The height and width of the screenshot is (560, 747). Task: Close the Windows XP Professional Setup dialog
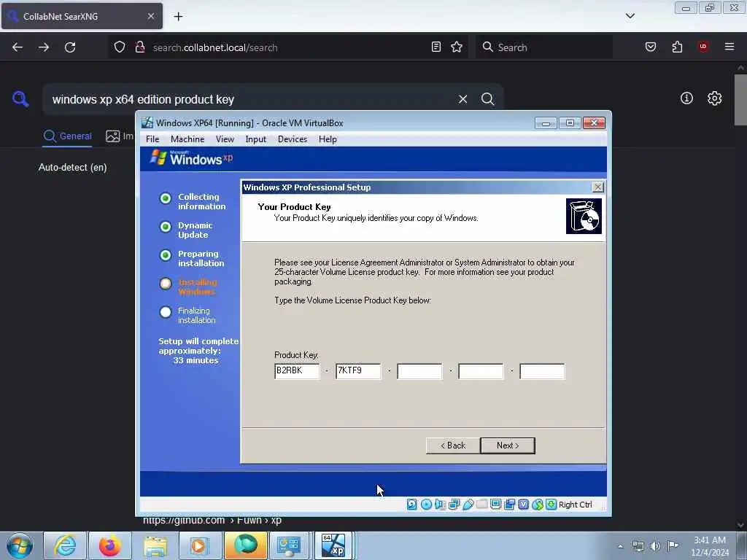click(x=598, y=187)
